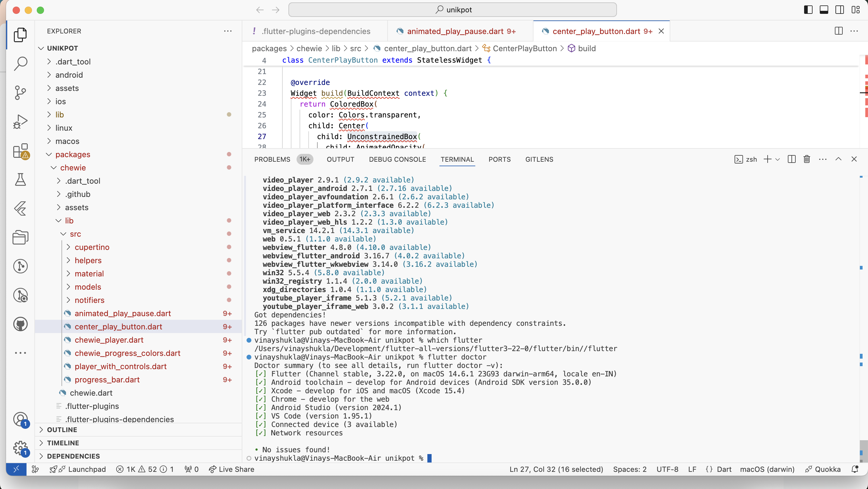Switch to the PORTS tab
The image size is (868, 489).
point(499,159)
